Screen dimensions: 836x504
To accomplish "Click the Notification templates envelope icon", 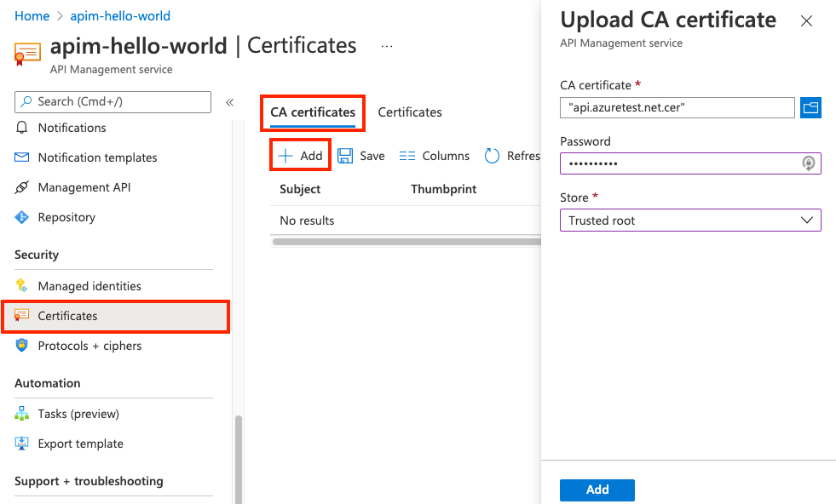I will tap(22, 157).
